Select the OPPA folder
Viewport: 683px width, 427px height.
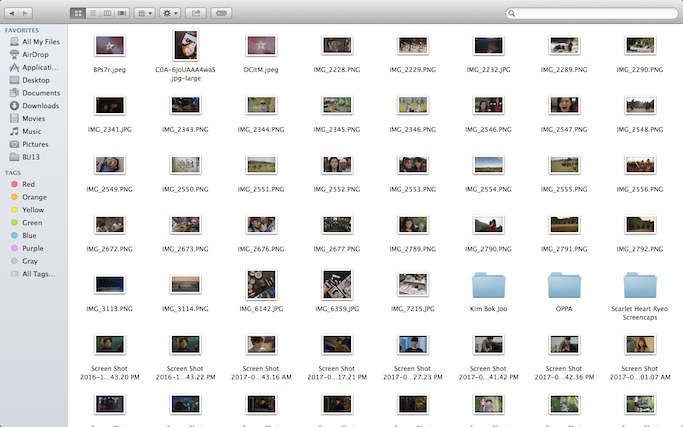coord(564,285)
